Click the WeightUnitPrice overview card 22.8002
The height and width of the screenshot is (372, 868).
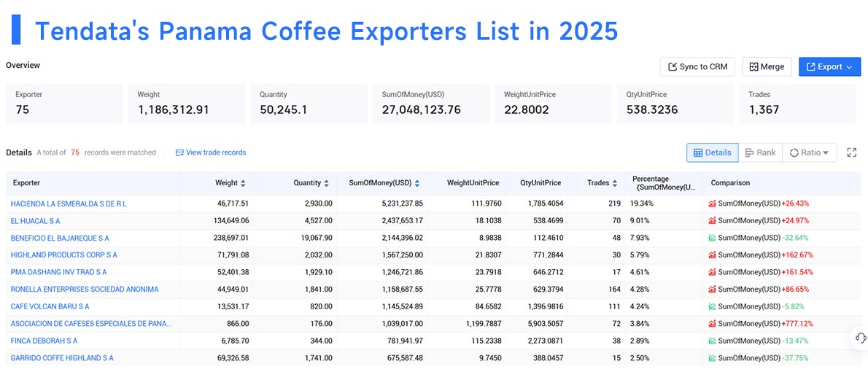pyautogui.click(x=553, y=104)
